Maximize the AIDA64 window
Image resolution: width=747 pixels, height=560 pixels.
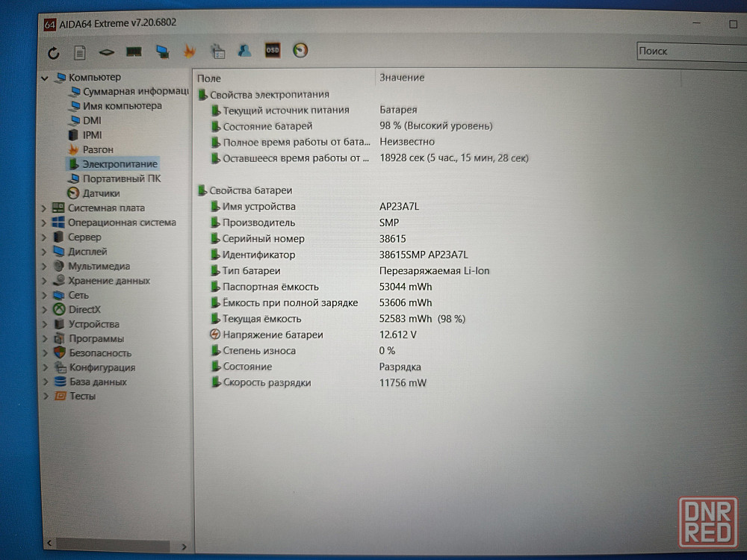click(734, 24)
